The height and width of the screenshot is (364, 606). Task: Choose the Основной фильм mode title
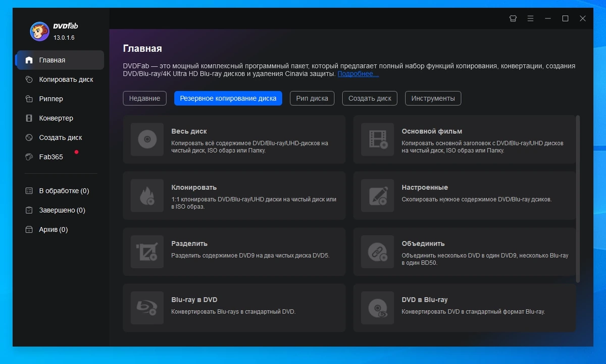click(x=432, y=131)
